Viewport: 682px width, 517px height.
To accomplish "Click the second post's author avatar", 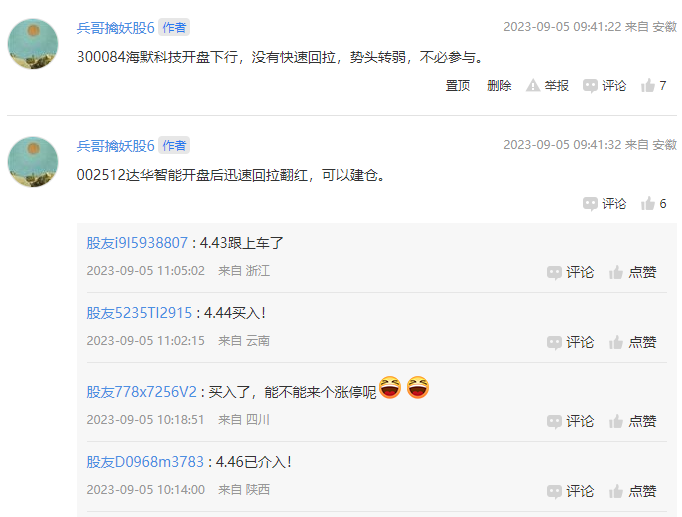I will tap(33, 162).
